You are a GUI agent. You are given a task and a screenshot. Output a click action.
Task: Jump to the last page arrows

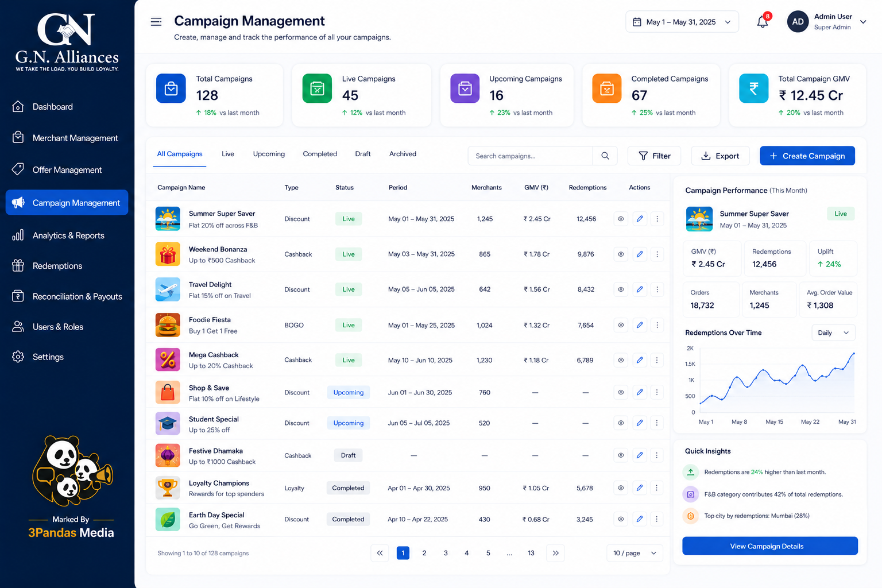555,553
